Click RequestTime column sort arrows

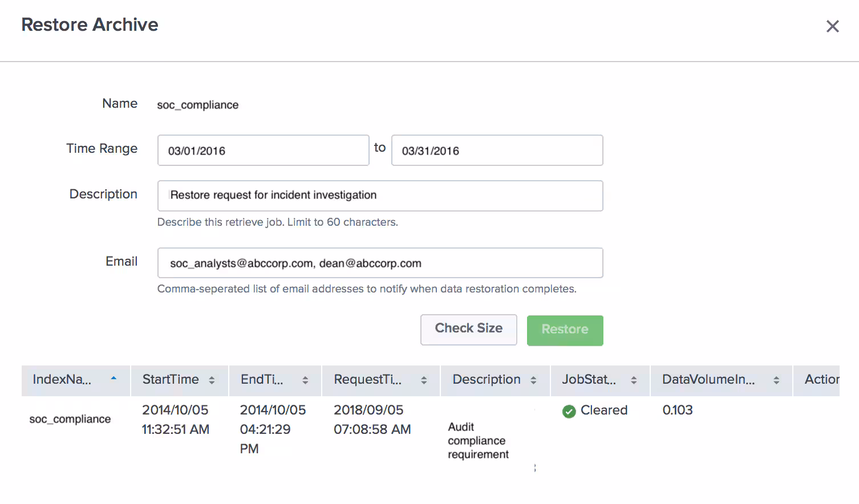[424, 380]
